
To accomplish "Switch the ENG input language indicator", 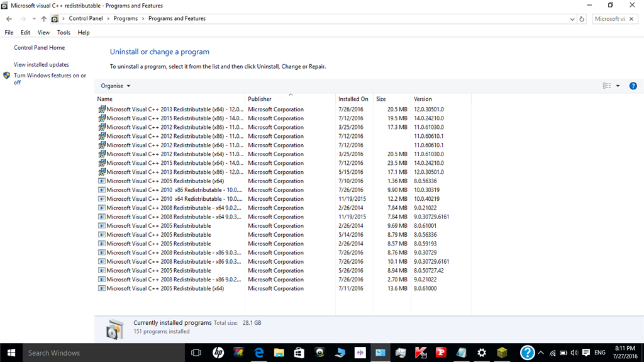I will click(599, 353).
